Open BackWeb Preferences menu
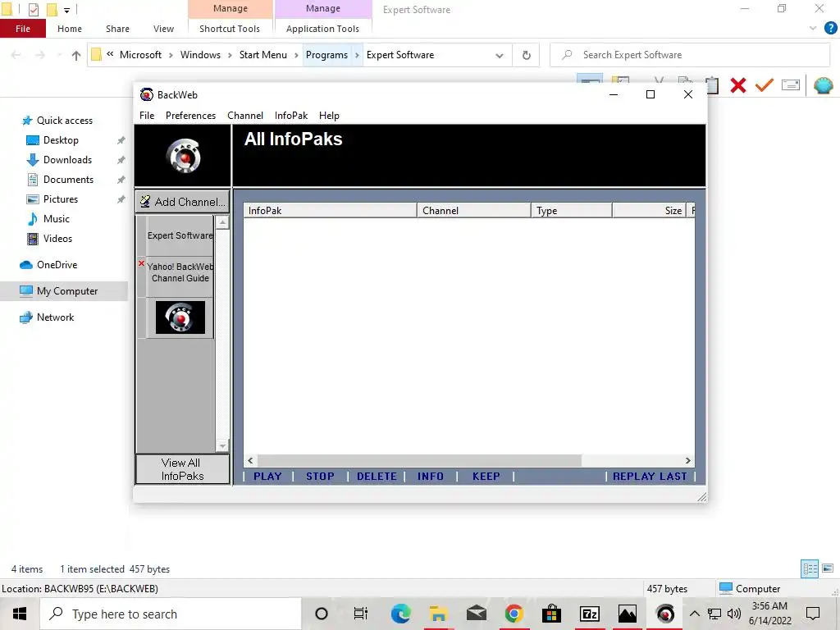This screenshot has height=630, width=840. (x=190, y=116)
